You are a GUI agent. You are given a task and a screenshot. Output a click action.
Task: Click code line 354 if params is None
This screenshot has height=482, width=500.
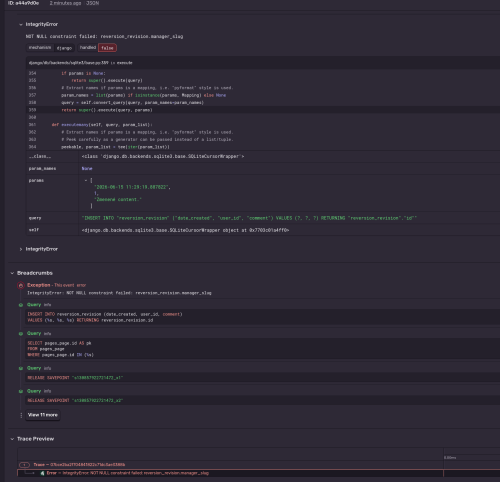point(263,73)
